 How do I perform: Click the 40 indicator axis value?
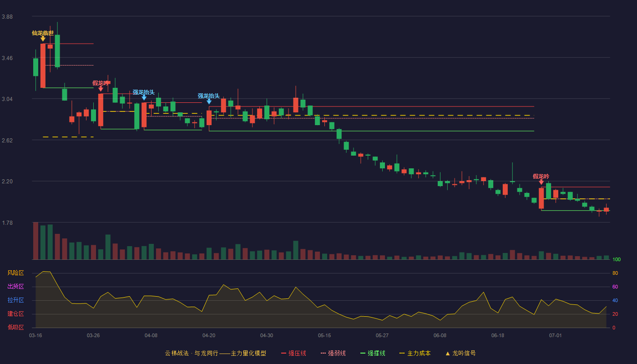pyautogui.click(x=615, y=300)
